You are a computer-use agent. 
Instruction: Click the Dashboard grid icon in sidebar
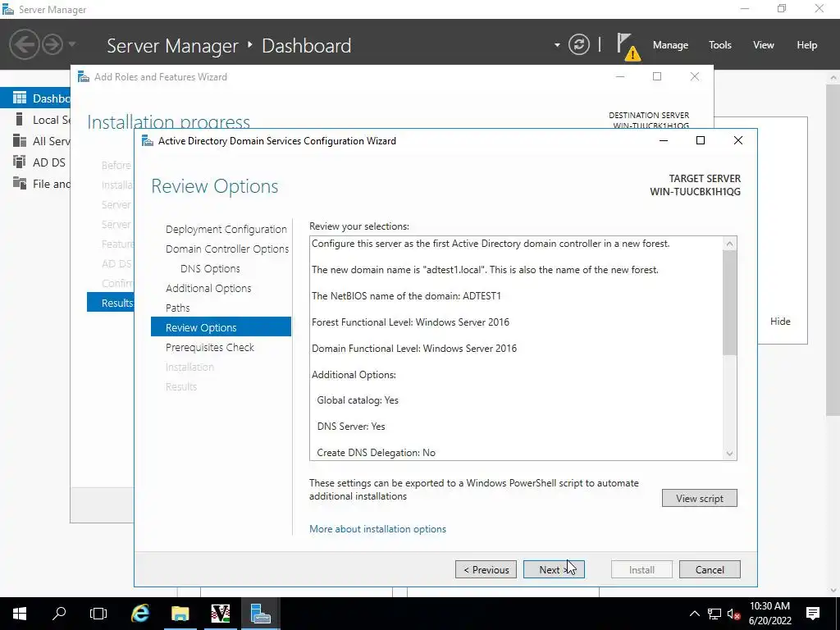tap(20, 98)
